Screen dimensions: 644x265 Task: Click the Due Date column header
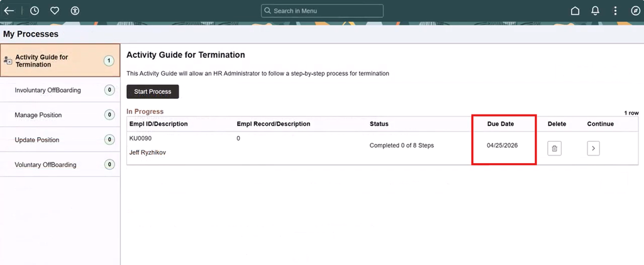[x=500, y=123]
